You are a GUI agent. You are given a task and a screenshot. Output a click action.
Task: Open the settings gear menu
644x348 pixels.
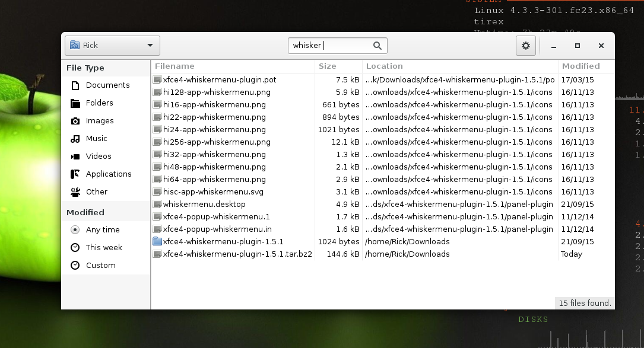coord(526,46)
